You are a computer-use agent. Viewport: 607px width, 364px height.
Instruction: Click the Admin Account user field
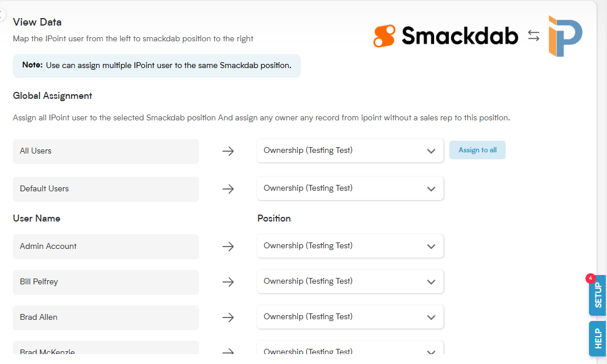106,247
